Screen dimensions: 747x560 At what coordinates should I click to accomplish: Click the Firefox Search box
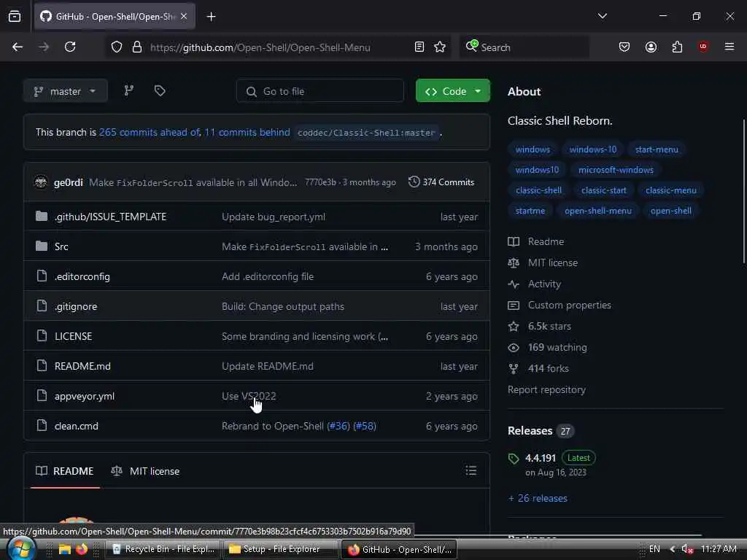(524, 47)
